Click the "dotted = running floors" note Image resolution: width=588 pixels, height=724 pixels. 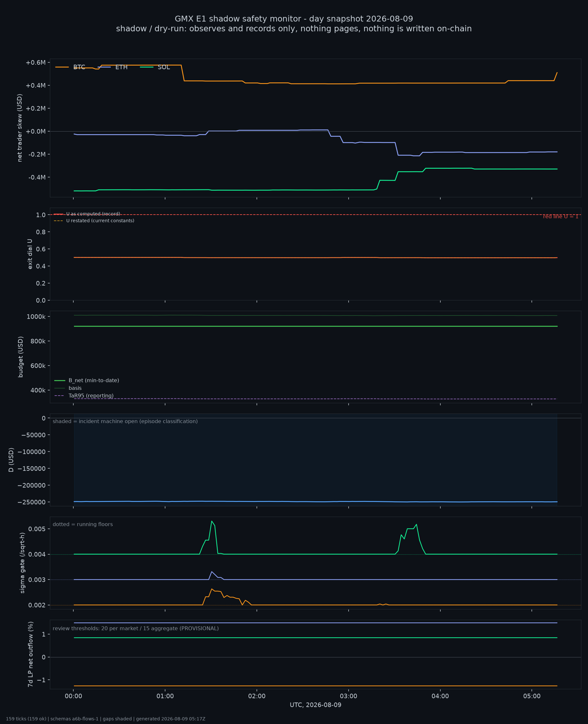tap(83, 525)
